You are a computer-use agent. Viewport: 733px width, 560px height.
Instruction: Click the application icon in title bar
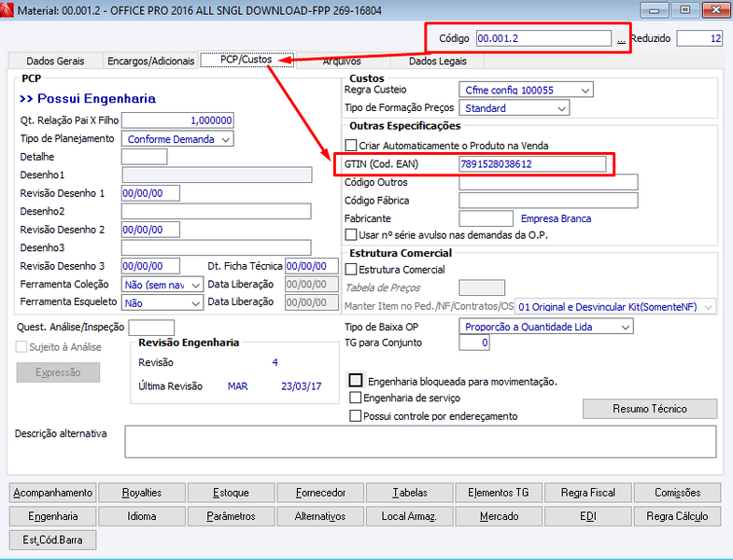tap(7, 9)
